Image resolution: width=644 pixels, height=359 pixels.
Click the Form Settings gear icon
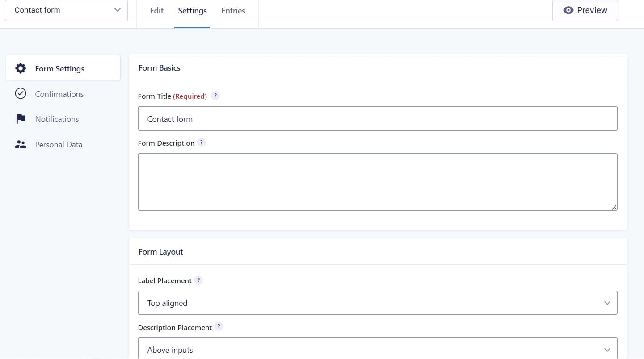coord(21,68)
